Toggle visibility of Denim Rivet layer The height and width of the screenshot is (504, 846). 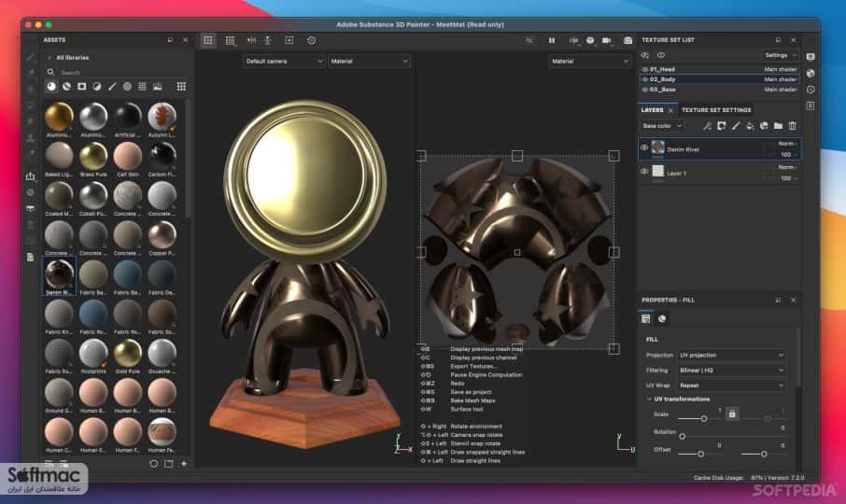pyautogui.click(x=644, y=147)
